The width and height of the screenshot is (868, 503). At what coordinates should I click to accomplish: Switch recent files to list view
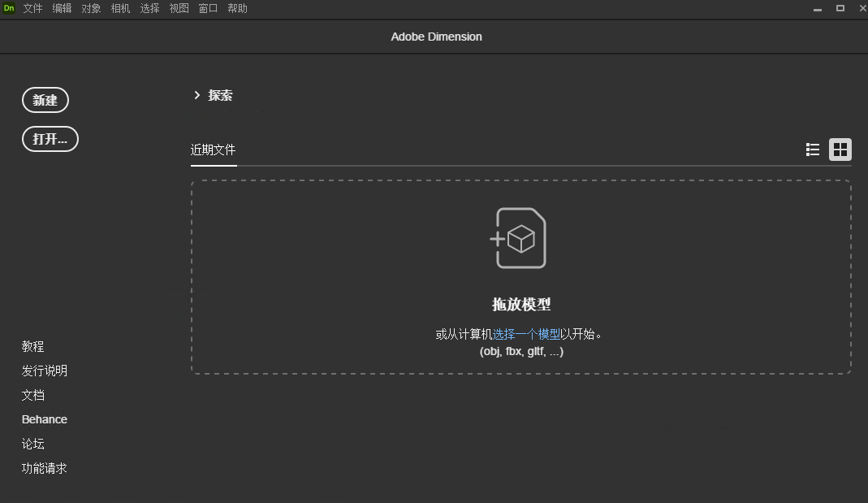[812, 150]
